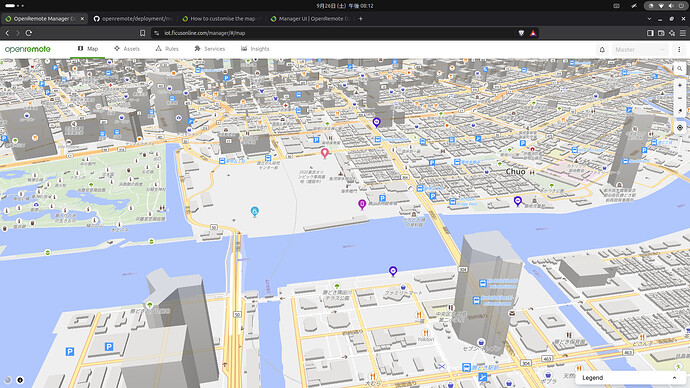Click the info icon at bottom-left
The image size is (690, 388).
[20, 380]
